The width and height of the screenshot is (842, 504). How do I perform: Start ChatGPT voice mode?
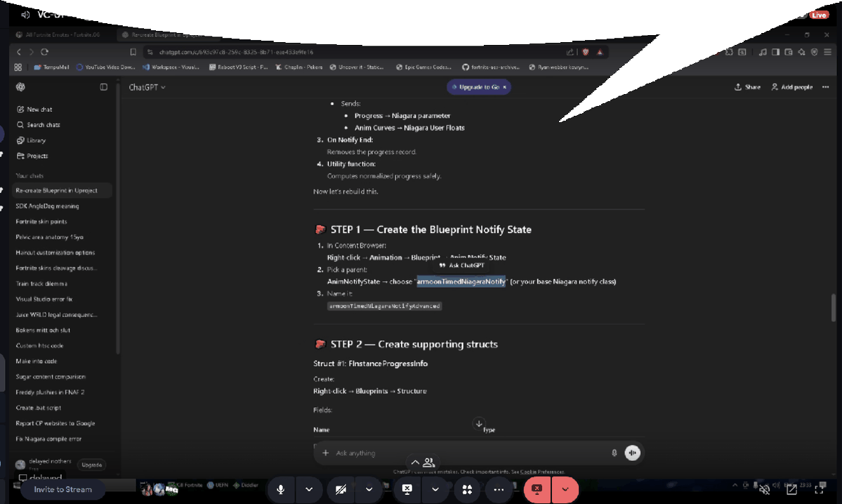coord(633,453)
